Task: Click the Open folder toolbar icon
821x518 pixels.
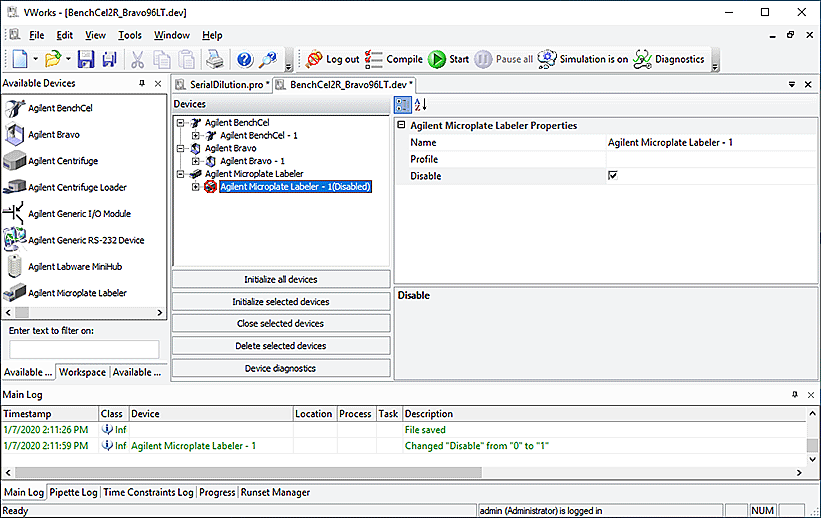Action: tap(53, 59)
